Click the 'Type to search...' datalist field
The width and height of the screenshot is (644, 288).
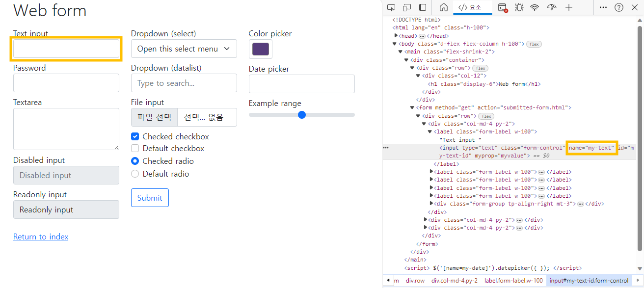click(x=184, y=83)
